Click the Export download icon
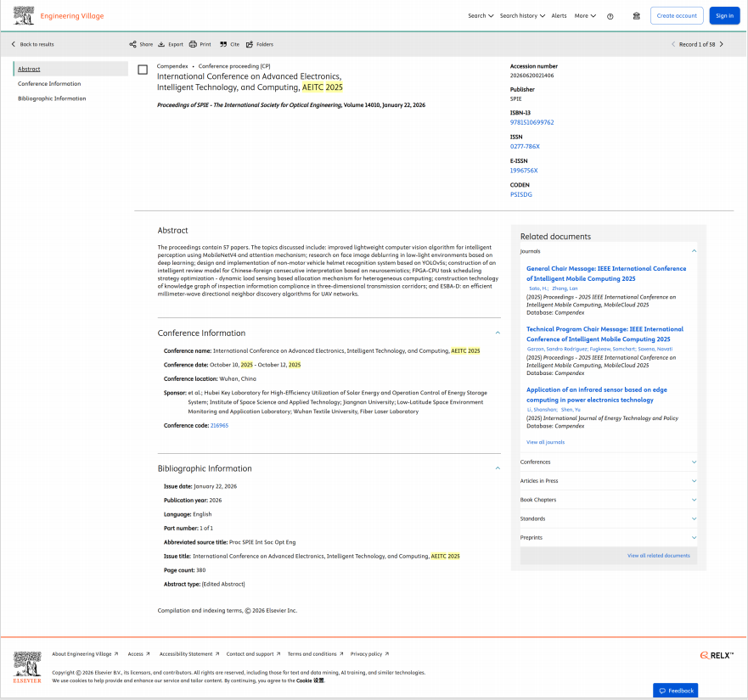748x700 pixels. [161, 44]
